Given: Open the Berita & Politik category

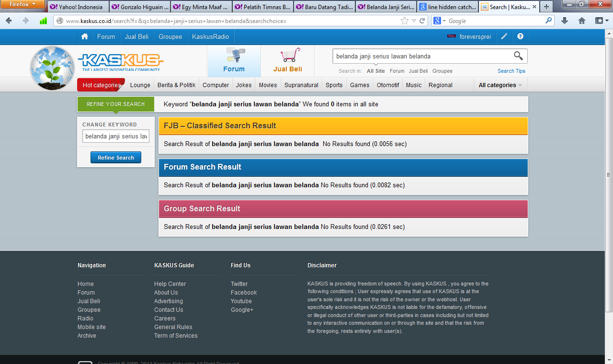Looking at the screenshot, I should click(176, 85).
